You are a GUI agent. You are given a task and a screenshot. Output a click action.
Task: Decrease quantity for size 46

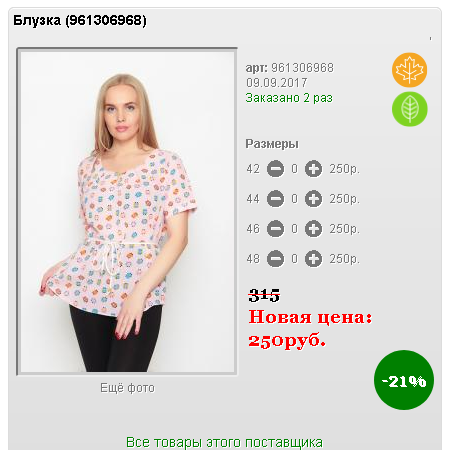[x=275, y=229]
